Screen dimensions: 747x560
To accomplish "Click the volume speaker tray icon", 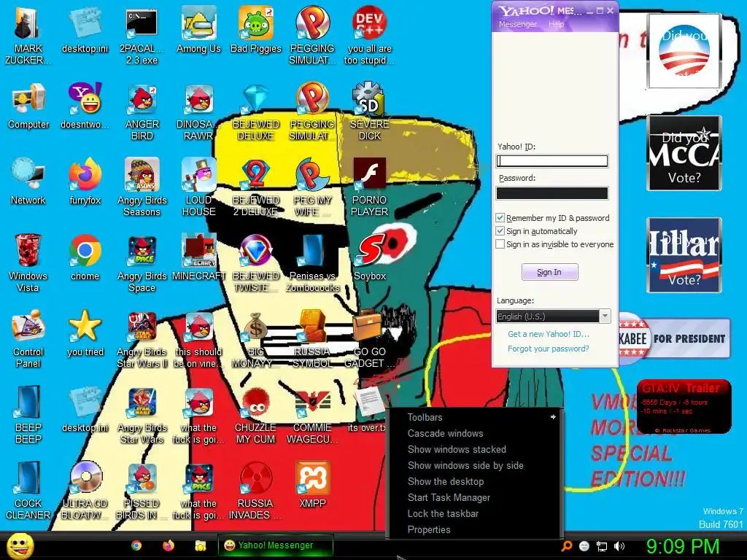I will click(619, 546).
